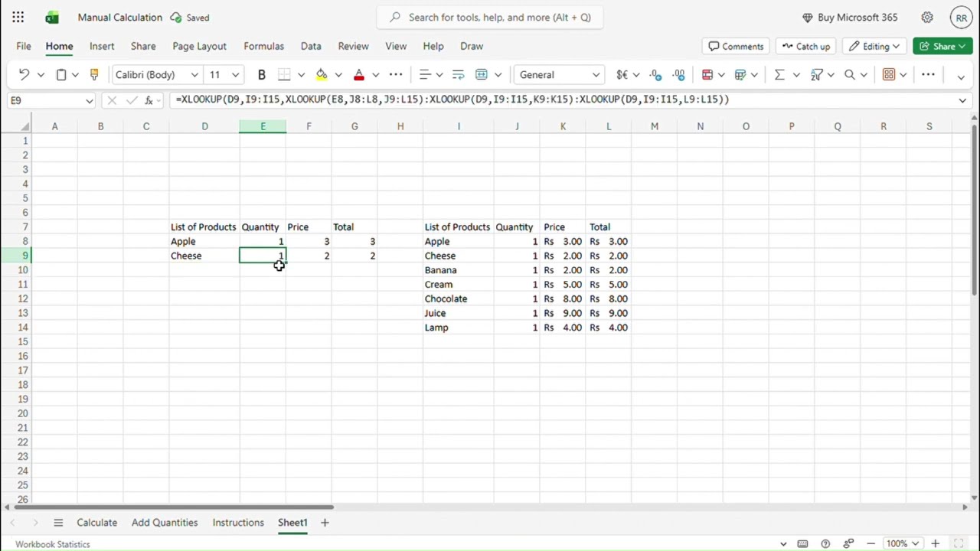The image size is (980, 551).
Task: Expand the Name Box dropdown arrow
Action: tap(89, 100)
